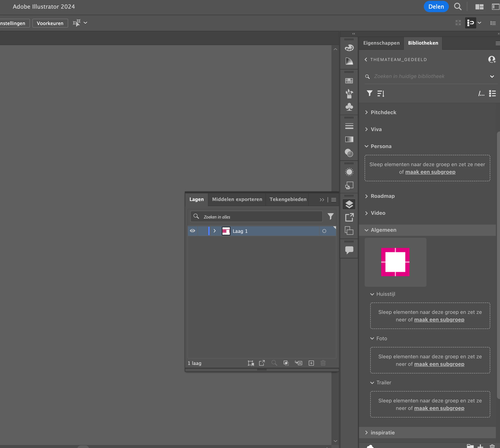500x448 pixels.
Task: Click create new sublayer icon
Action: [298, 363]
